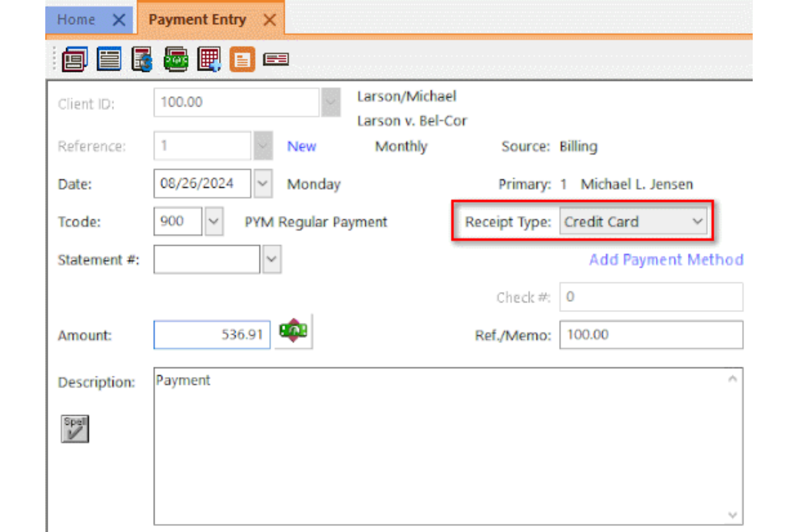Run spell check on the Description text
The width and height of the screenshot is (798, 532).
74,429
